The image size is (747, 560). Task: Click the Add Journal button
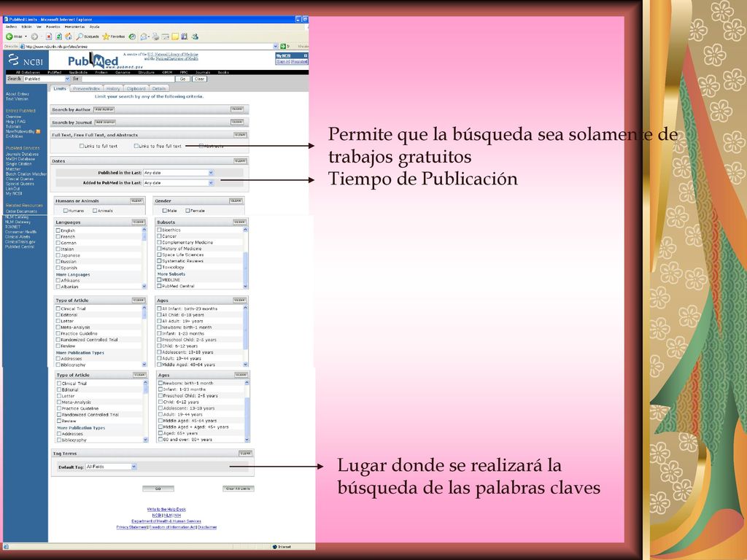[105, 122]
